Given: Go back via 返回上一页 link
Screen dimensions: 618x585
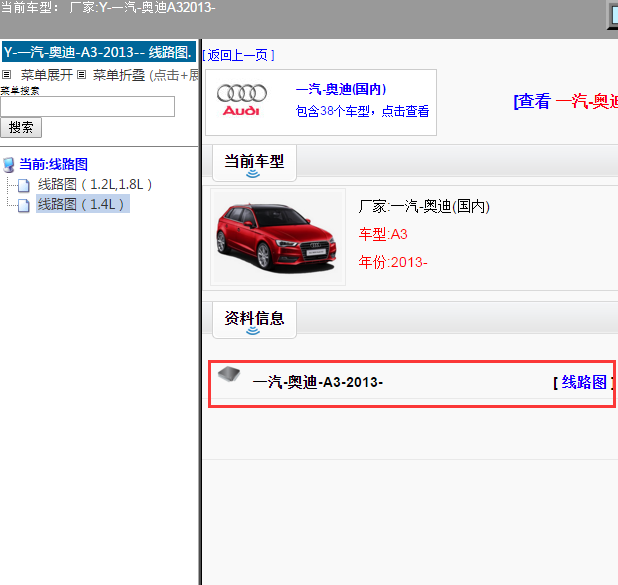Looking at the screenshot, I should click(x=238, y=55).
